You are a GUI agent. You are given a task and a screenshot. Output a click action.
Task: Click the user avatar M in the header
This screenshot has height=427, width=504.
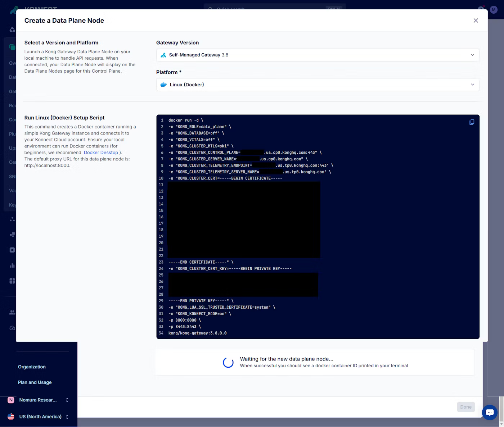point(494,10)
